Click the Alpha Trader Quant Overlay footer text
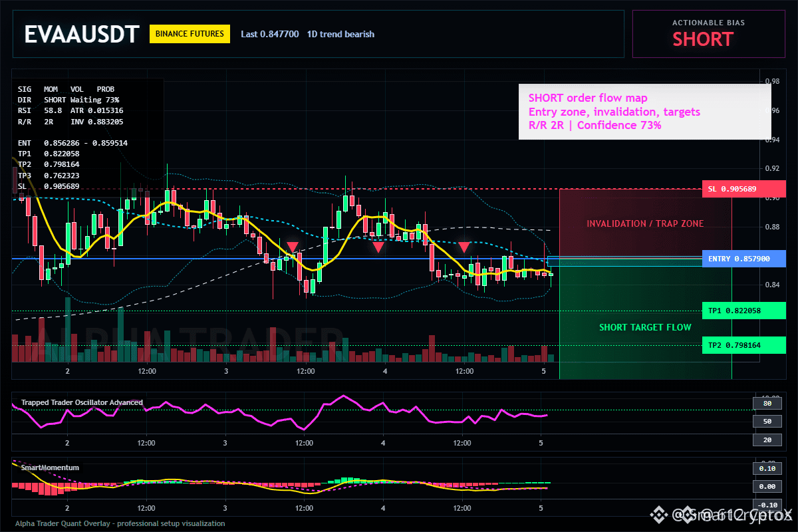The width and height of the screenshot is (798, 532). tap(120, 523)
